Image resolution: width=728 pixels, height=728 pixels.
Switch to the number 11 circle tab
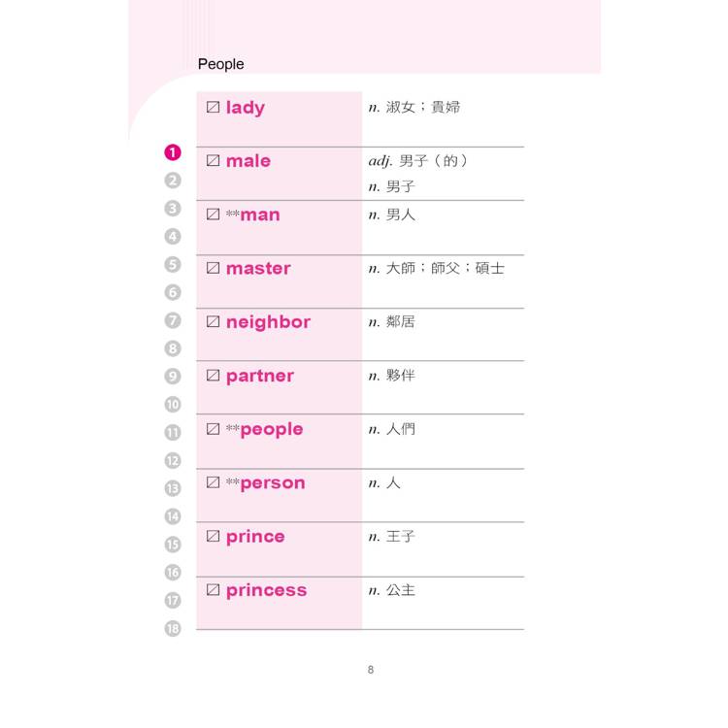pos(173,433)
